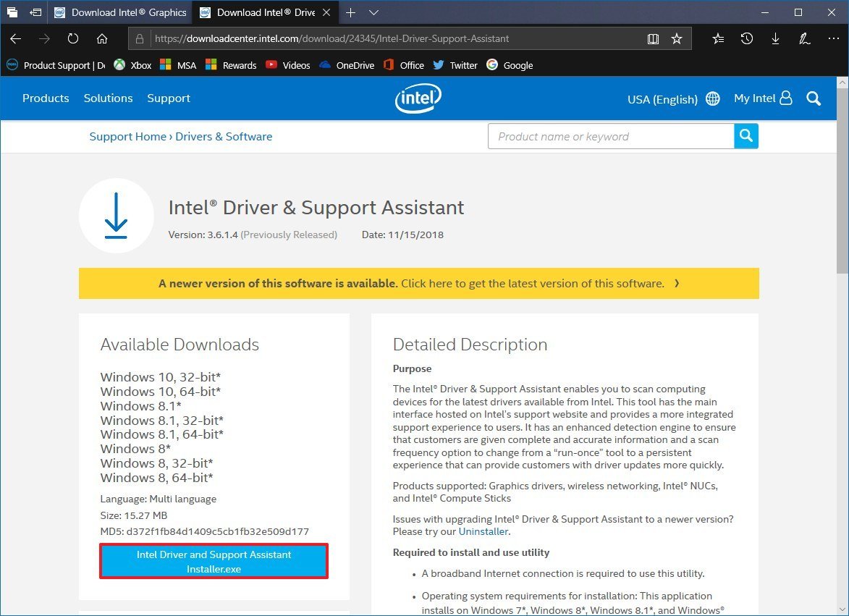
Task: Click the Date: 11/15/2018 text
Action: click(402, 235)
